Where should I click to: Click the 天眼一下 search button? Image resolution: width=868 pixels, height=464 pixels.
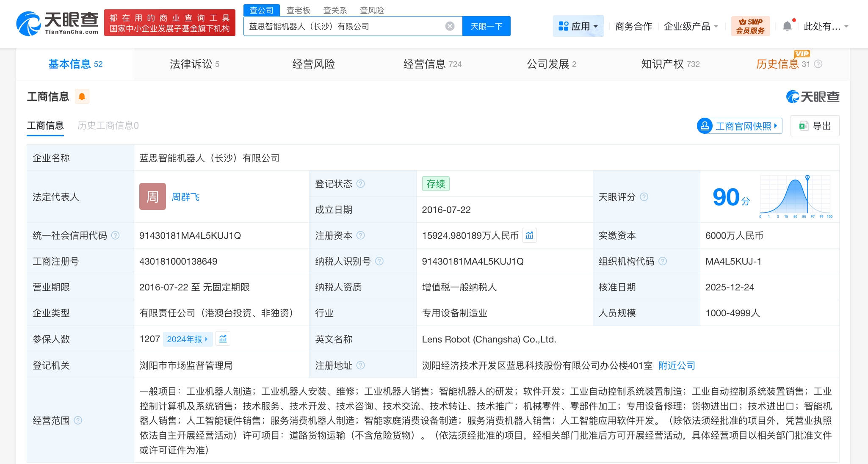click(x=486, y=26)
